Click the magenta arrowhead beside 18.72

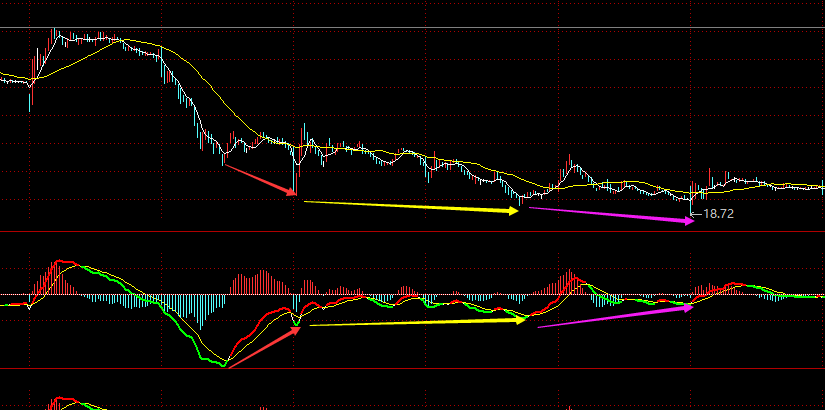[x=689, y=222]
